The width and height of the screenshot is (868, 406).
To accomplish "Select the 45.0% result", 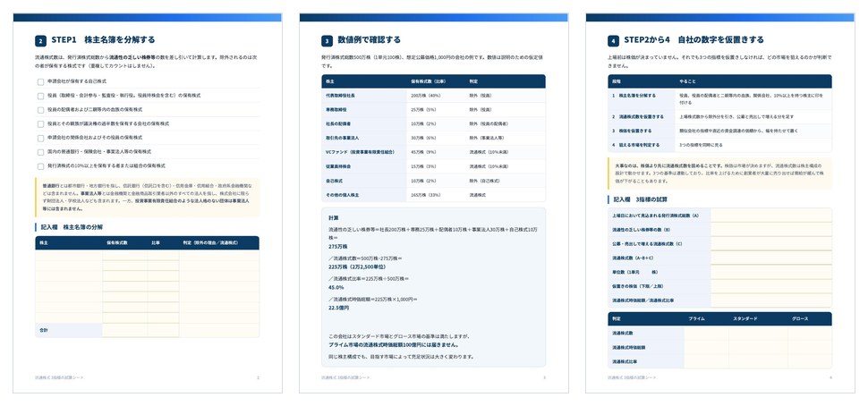I will 336,288.
